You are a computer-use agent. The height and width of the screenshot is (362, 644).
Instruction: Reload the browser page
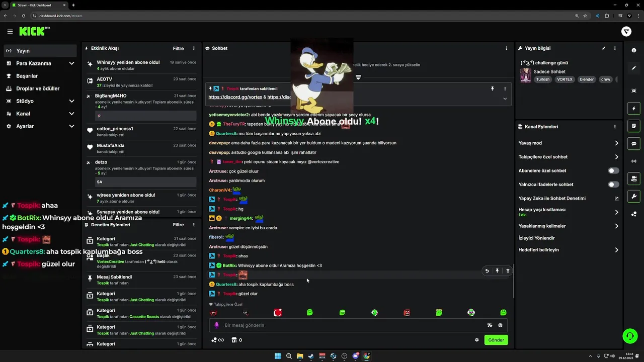[23, 16]
